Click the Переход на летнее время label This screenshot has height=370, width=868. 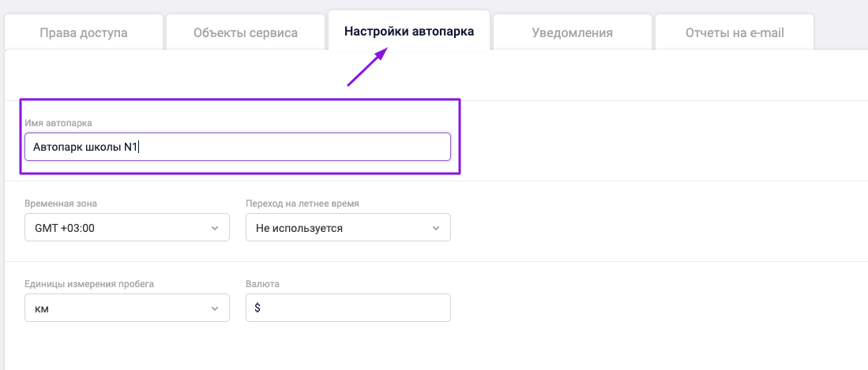[x=302, y=204]
